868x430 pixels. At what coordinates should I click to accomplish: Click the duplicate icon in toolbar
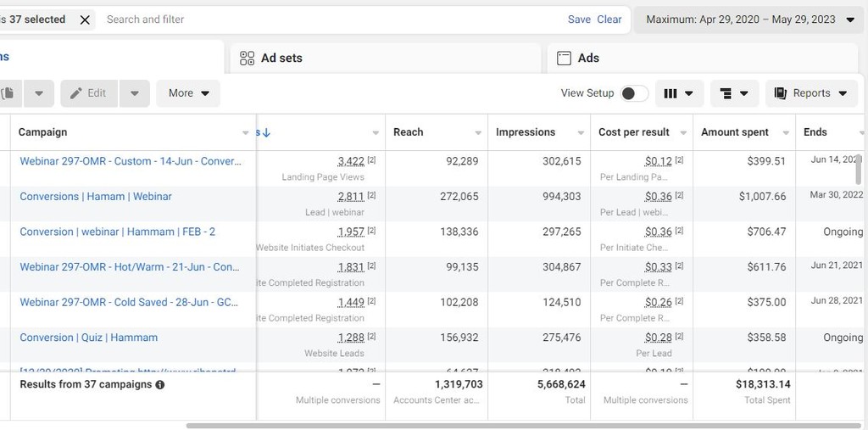click(8, 93)
